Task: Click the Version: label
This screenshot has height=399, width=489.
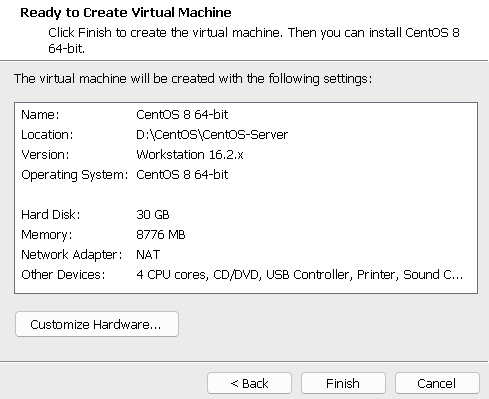Action: click(45, 155)
